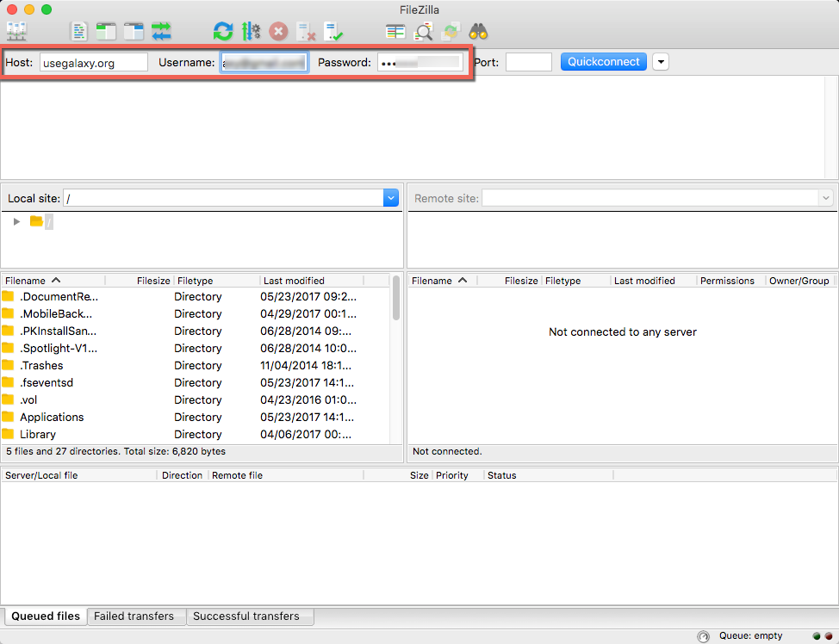Refresh the file and folder lists

[x=222, y=32]
